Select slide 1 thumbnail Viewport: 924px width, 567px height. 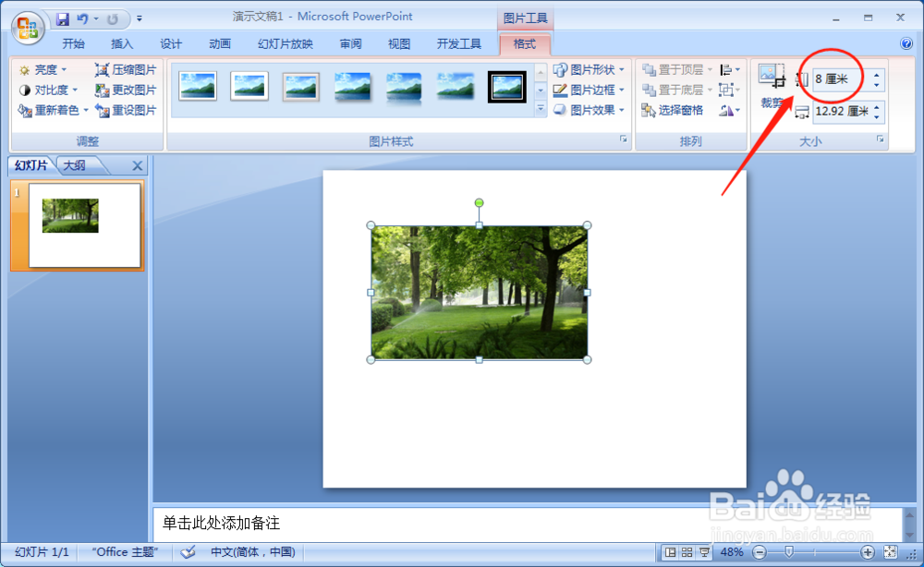[84, 225]
